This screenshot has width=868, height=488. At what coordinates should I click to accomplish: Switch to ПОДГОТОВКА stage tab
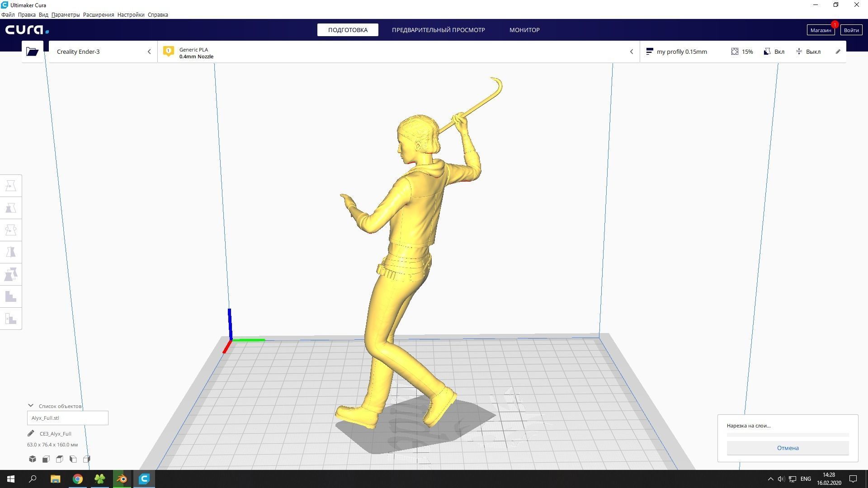[x=348, y=30]
